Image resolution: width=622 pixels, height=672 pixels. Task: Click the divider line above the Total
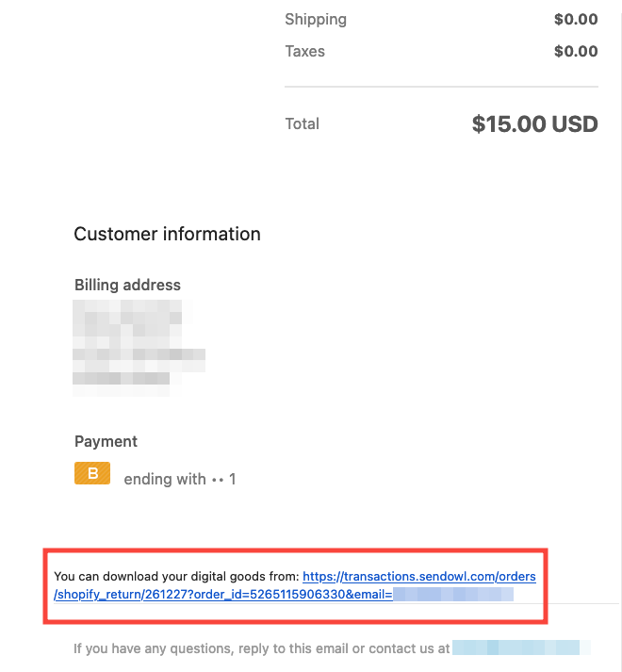click(x=441, y=87)
